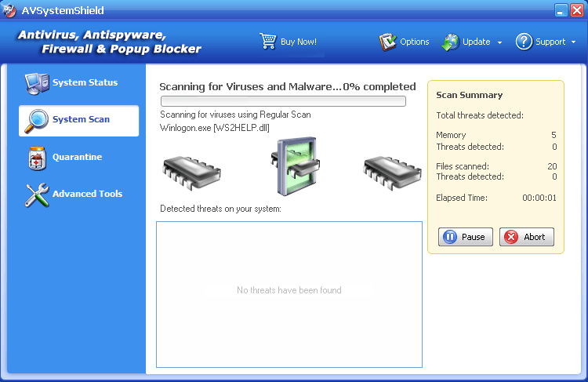588x382 pixels.
Task: Select the System Status monitor icon
Action: point(36,82)
